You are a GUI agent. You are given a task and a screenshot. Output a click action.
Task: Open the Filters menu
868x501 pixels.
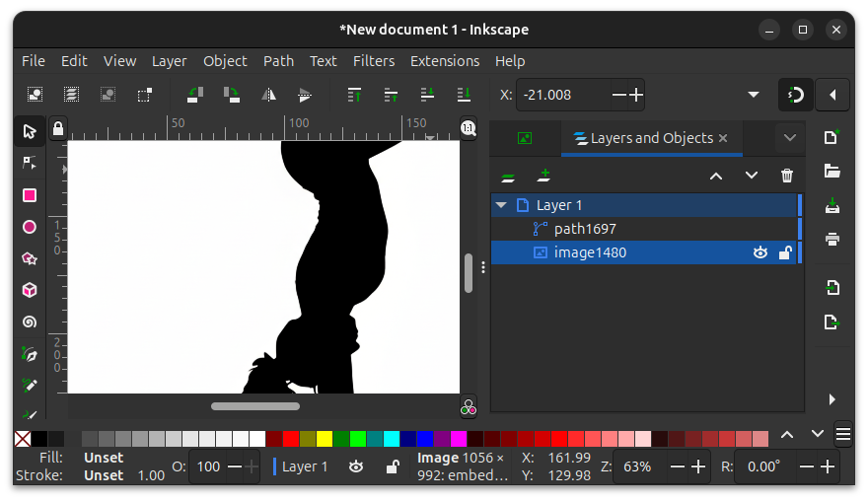(x=374, y=61)
